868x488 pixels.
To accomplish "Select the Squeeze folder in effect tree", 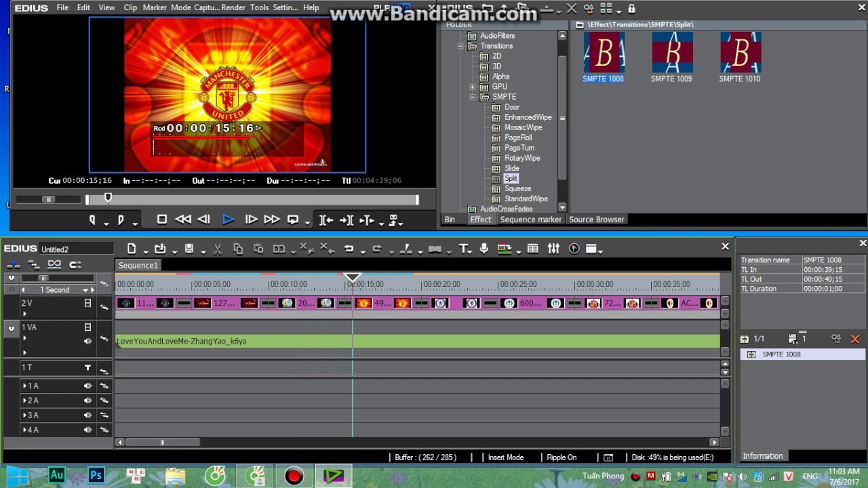I will pyautogui.click(x=518, y=188).
